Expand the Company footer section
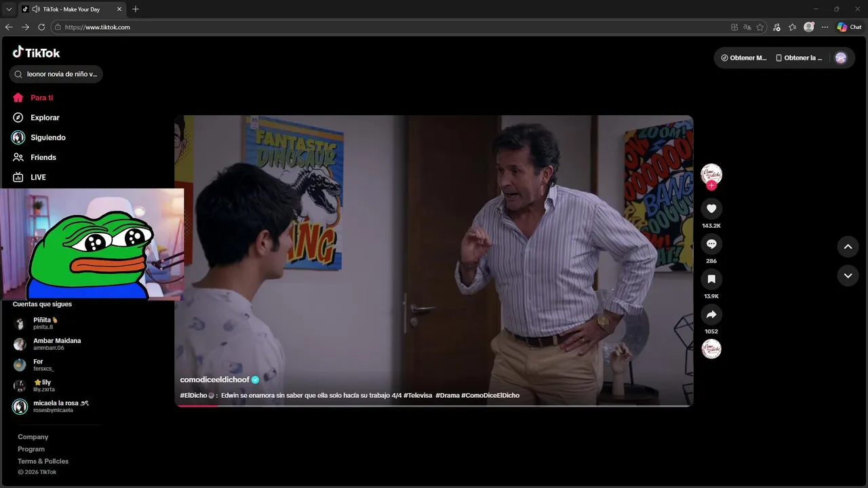The width and height of the screenshot is (868, 488). pos(33,437)
